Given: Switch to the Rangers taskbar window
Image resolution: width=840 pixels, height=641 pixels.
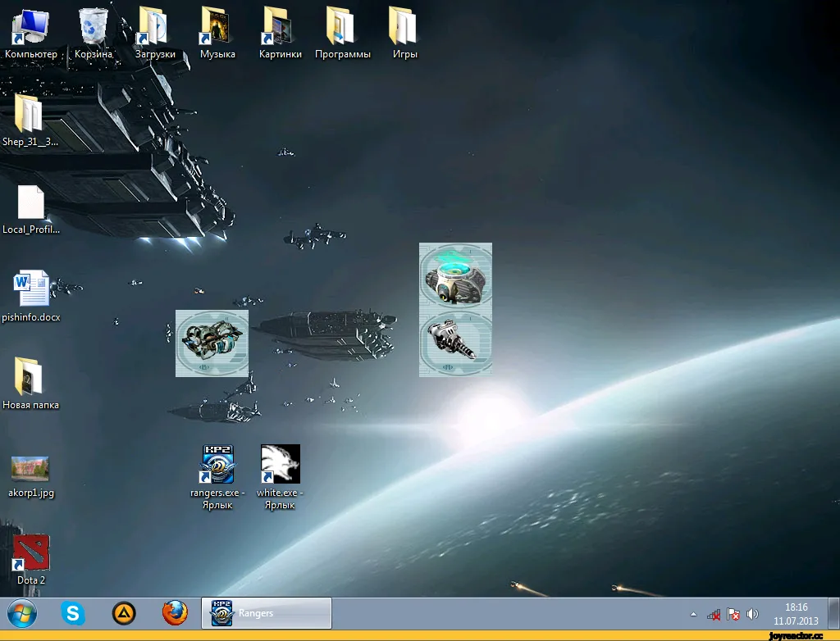Looking at the screenshot, I should (267, 613).
